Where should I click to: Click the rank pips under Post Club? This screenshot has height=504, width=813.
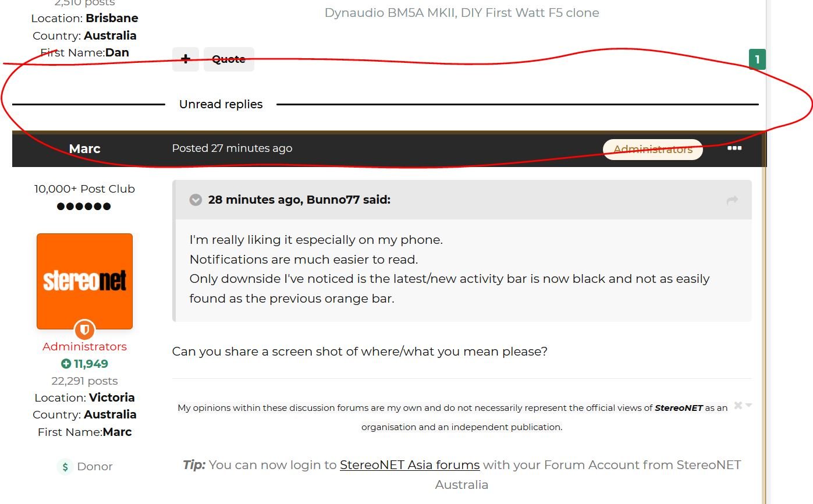[84, 207]
